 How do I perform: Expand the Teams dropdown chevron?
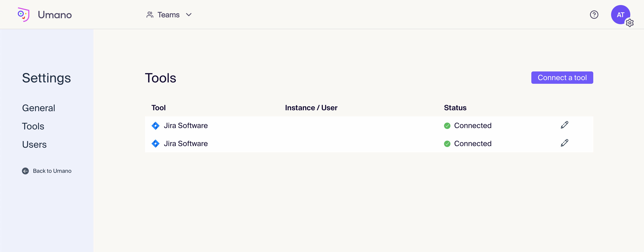pyautogui.click(x=189, y=15)
